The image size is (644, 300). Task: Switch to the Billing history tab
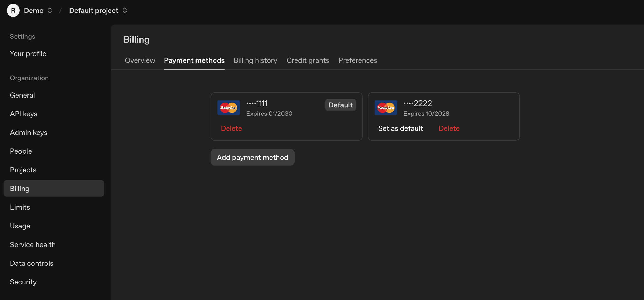255,60
